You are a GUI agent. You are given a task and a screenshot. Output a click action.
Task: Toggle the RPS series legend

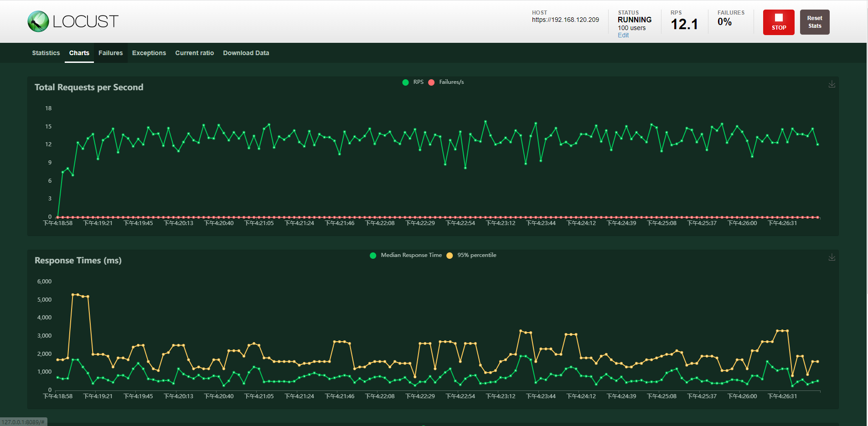click(413, 82)
